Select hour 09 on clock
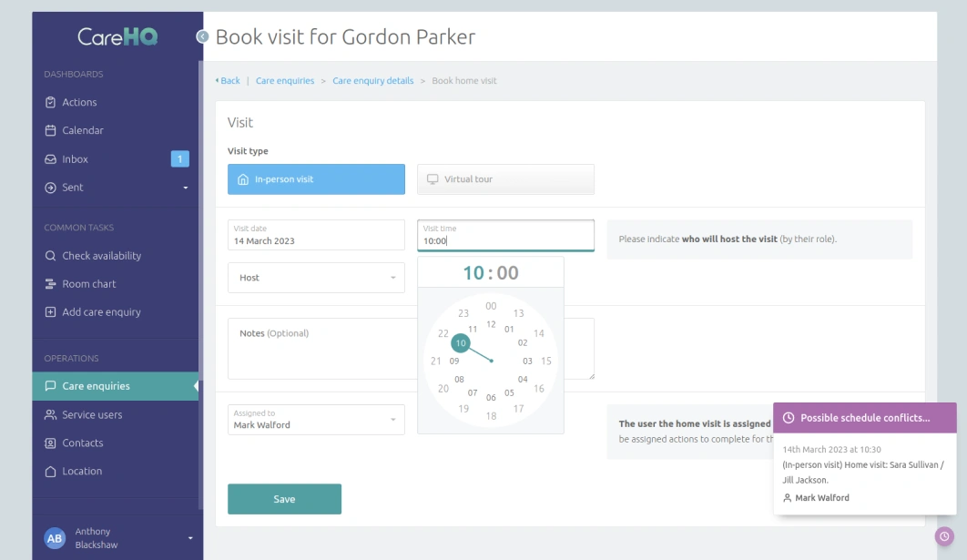The height and width of the screenshot is (560, 967). [x=453, y=361]
